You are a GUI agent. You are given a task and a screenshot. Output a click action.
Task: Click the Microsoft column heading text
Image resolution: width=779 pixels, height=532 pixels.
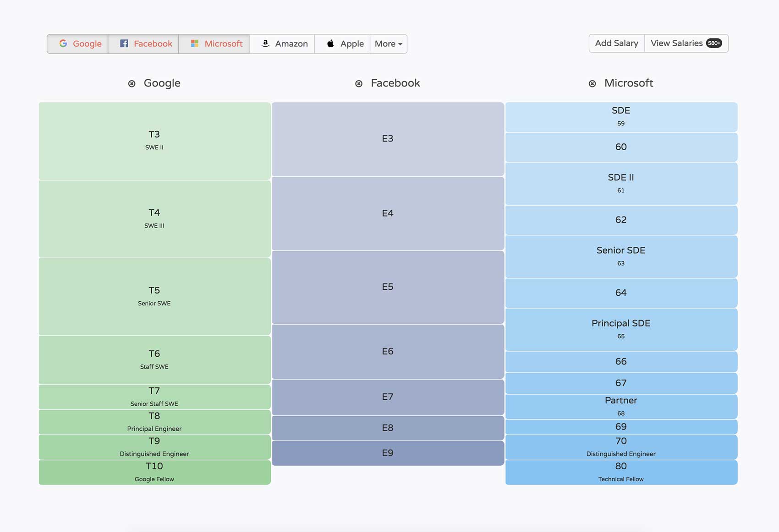coord(629,83)
